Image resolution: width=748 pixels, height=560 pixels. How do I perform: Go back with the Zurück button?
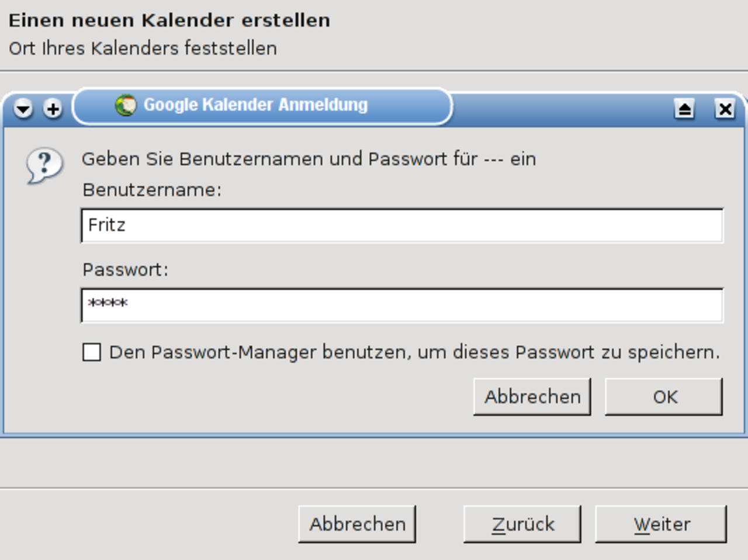pos(522,524)
